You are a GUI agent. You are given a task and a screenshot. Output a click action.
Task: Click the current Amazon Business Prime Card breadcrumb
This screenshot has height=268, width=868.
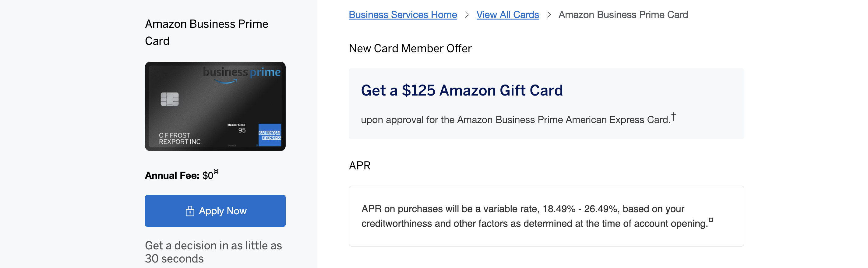[623, 15]
